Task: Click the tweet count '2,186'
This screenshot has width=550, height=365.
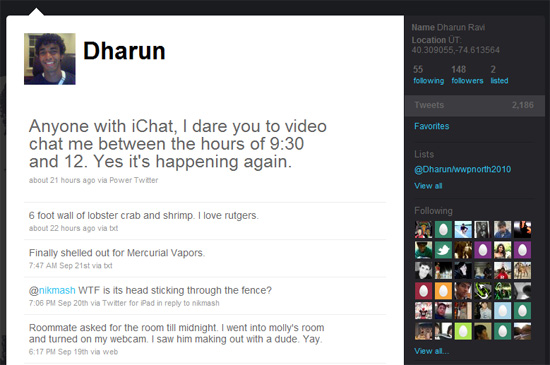Action: 523,105
